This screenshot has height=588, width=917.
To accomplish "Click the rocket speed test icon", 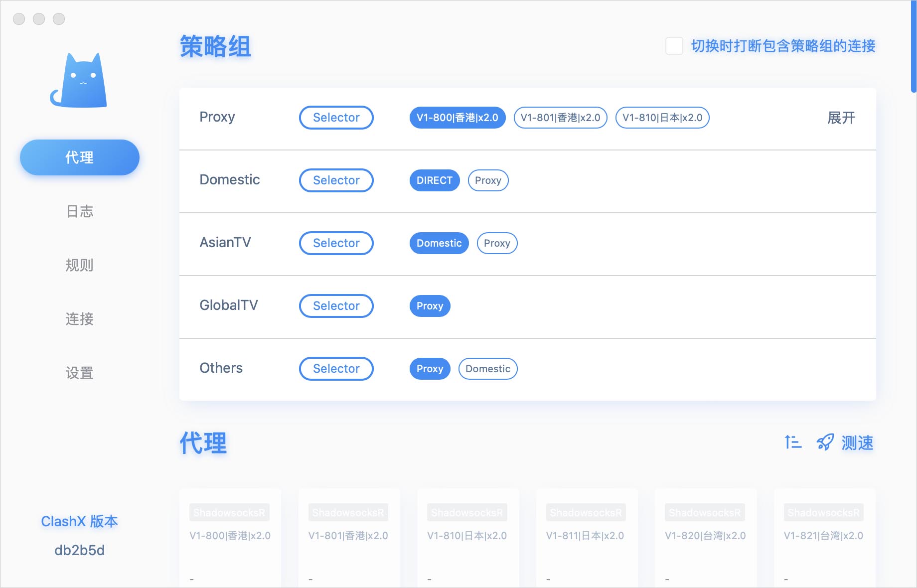I will coord(825,442).
